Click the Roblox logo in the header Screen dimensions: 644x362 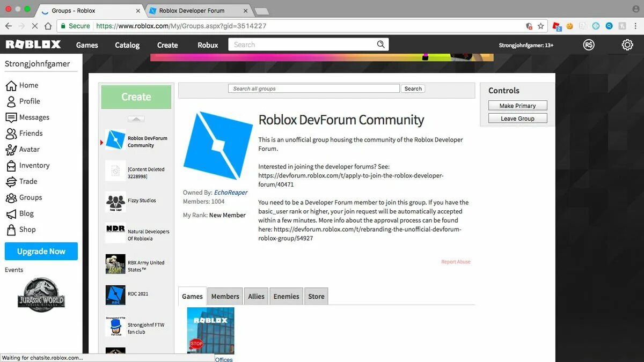coord(33,45)
